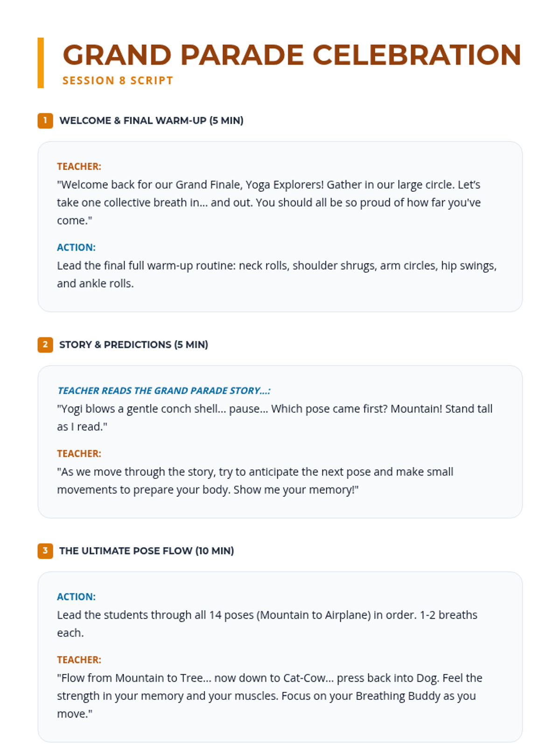Select the Session 8 Script subtitle

click(x=118, y=80)
